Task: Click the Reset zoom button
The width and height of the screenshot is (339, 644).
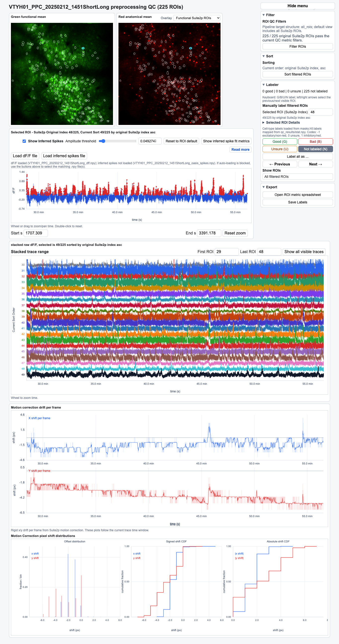Action: pos(235,233)
